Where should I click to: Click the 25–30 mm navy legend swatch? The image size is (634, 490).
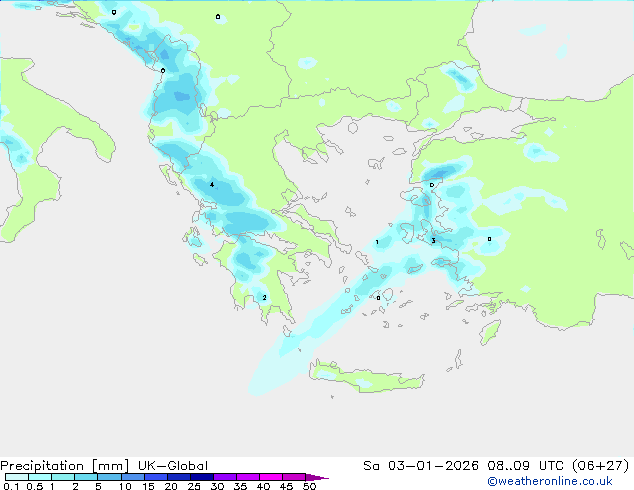201,477
